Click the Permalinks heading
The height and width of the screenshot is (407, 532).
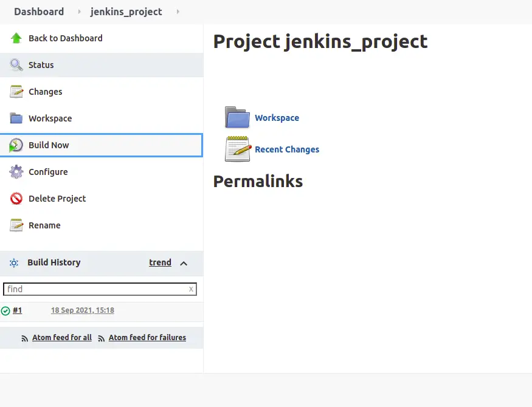click(x=258, y=181)
